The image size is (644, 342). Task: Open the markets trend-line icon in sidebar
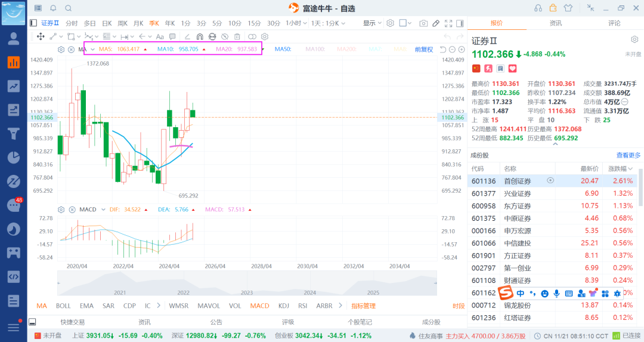click(14, 87)
